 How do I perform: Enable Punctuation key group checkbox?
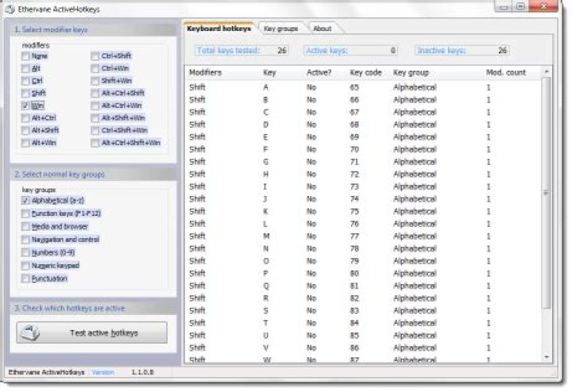[25, 279]
